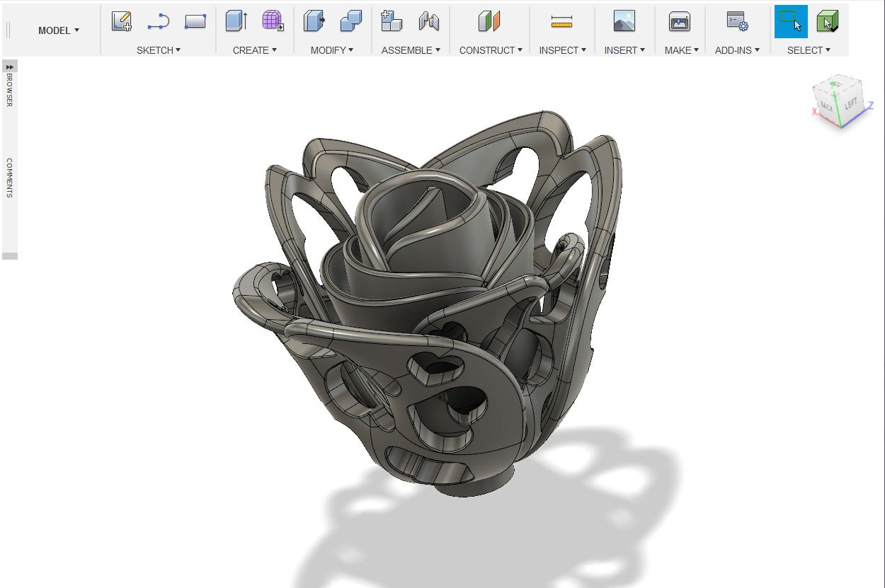Click the 3D Print icon

point(679,21)
